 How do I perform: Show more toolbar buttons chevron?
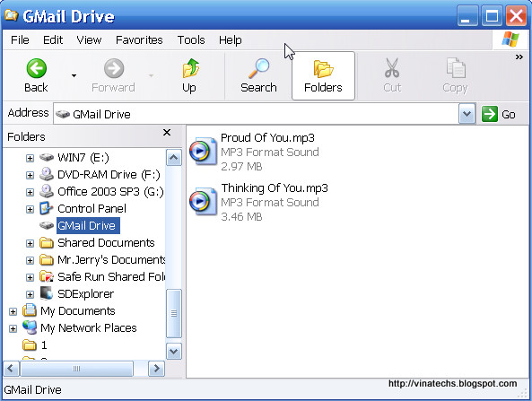point(519,57)
